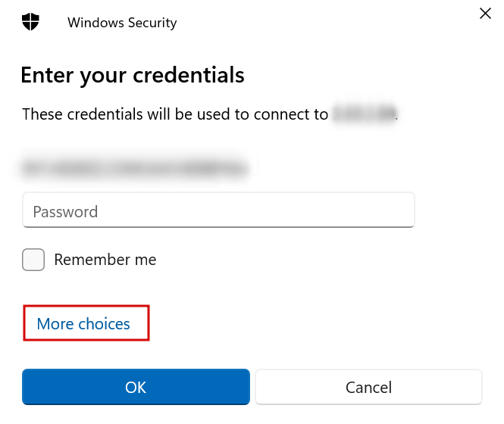Screen dimensions: 504x424
Task: Confirm credentials with OK
Action: [x=136, y=387]
